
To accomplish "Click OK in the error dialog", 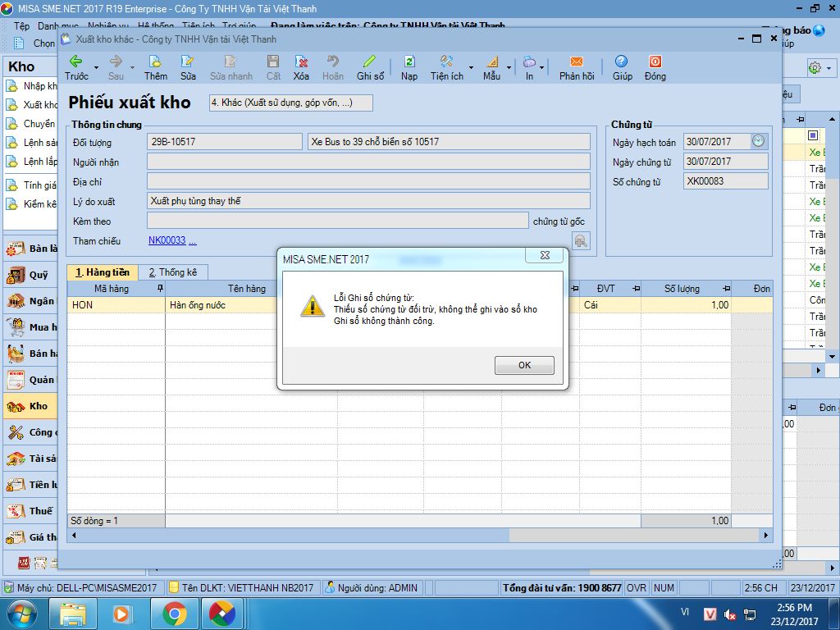I will 524,365.
